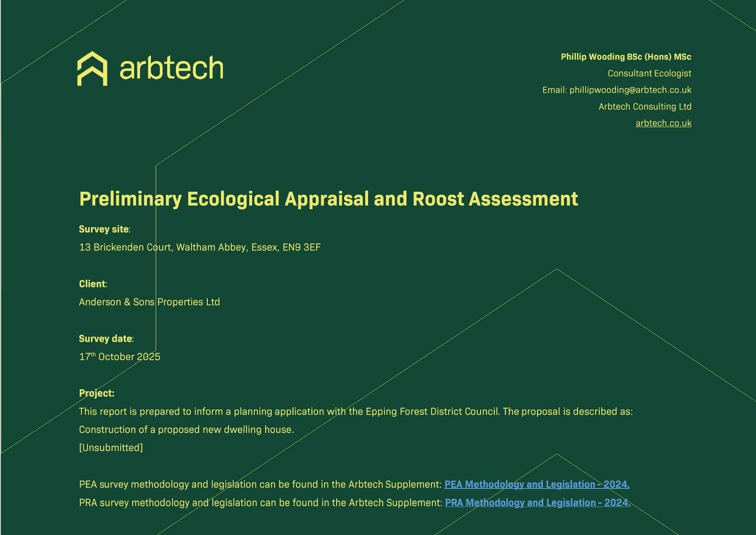This screenshot has height=535, width=756.
Task: Click the Client heading label
Action: pyautogui.click(x=92, y=284)
